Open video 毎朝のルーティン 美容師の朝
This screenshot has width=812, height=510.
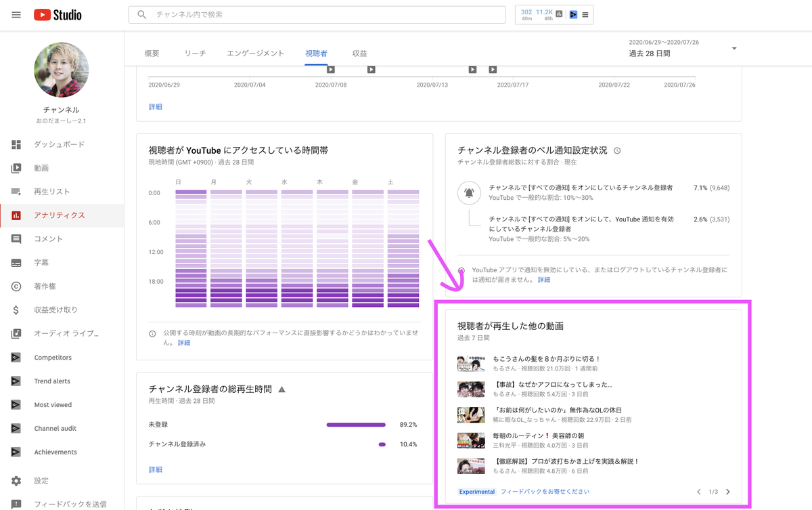(x=539, y=435)
